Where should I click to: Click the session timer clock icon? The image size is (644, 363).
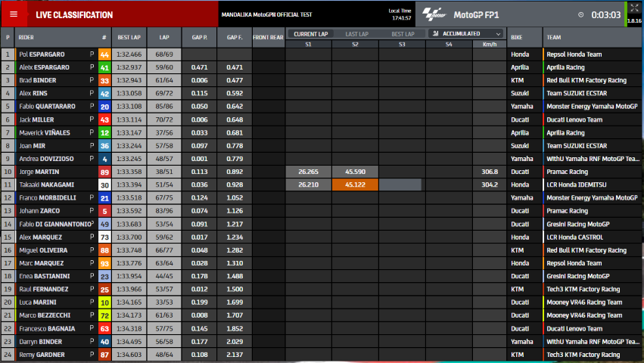[580, 15]
